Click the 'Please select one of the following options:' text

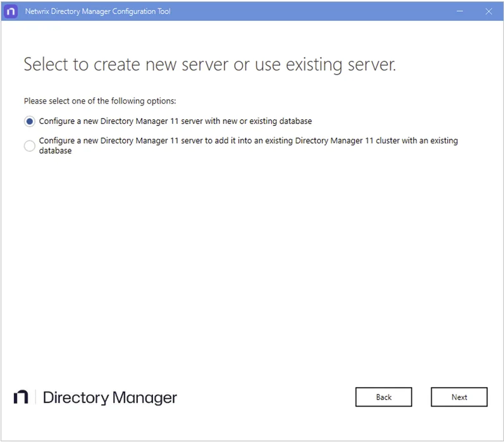(100, 101)
